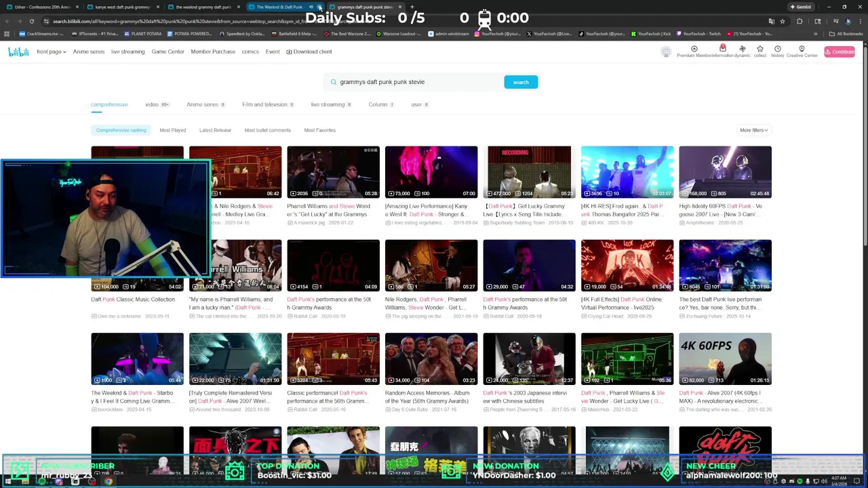Click the user avatar icon

tap(666, 52)
